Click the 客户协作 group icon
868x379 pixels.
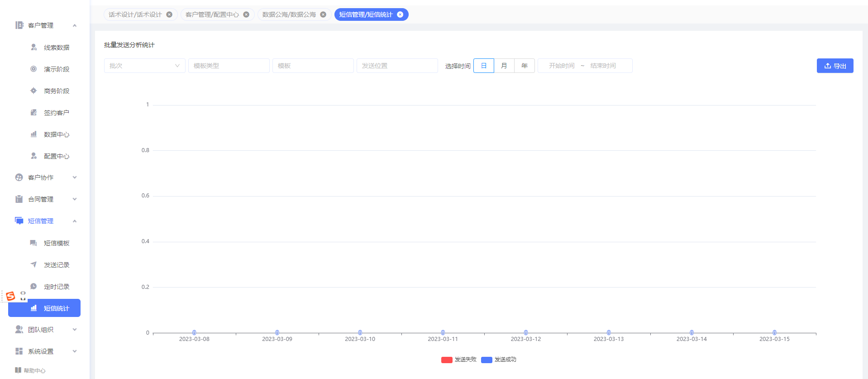tap(19, 178)
